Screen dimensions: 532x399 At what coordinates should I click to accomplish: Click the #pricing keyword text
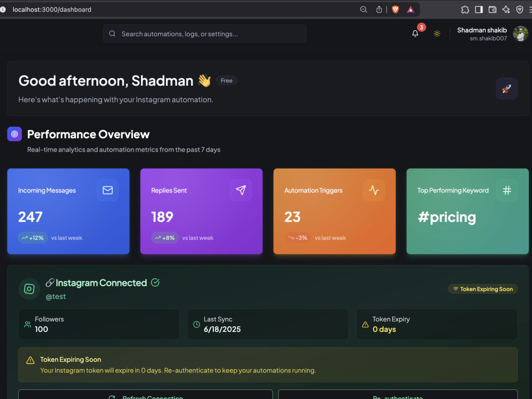click(447, 217)
